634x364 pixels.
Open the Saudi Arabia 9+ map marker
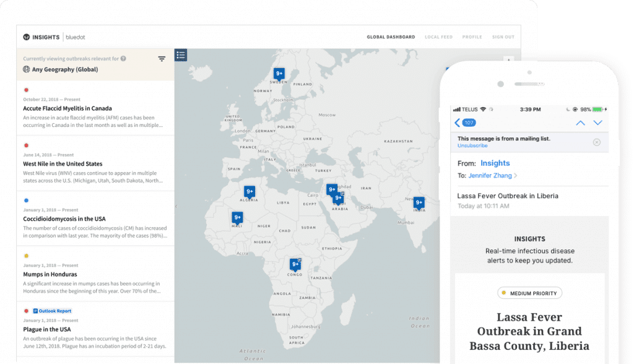pyautogui.click(x=339, y=197)
